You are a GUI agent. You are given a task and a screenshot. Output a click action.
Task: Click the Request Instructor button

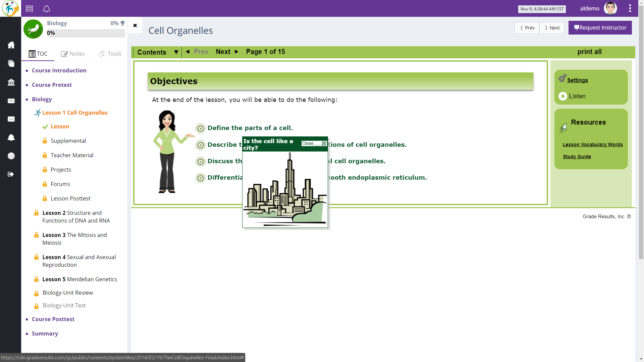click(600, 28)
